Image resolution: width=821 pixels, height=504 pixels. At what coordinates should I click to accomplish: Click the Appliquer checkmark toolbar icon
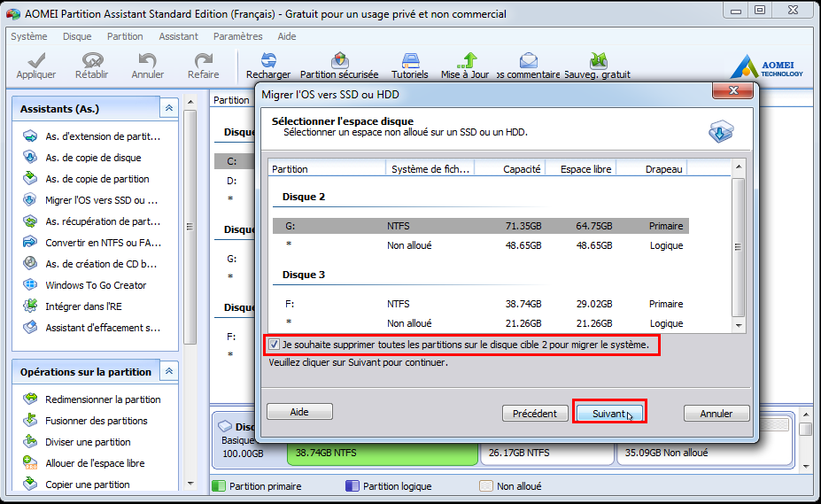click(x=36, y=61)
